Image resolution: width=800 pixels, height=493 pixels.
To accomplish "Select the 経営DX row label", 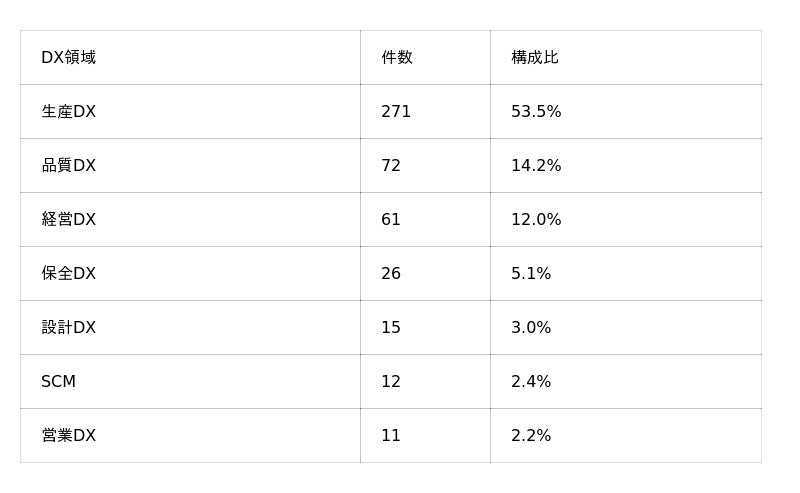I will pyautogui.click(x=68, y=219).
